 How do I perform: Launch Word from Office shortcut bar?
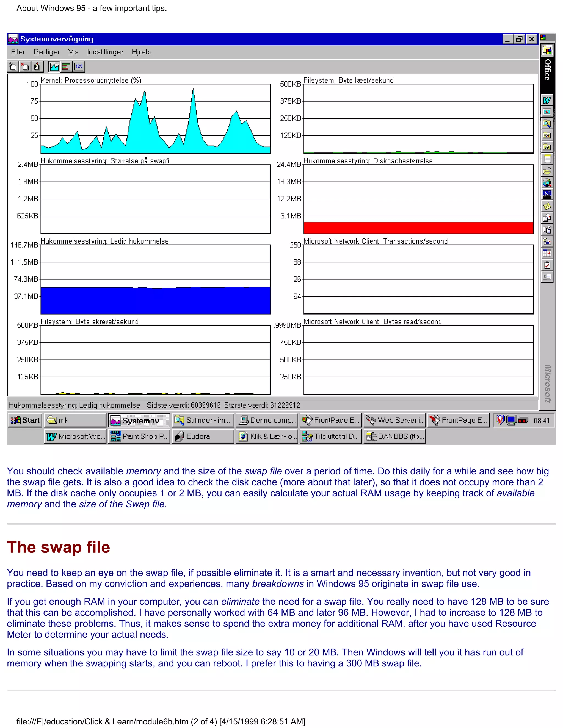pos(547,100)
